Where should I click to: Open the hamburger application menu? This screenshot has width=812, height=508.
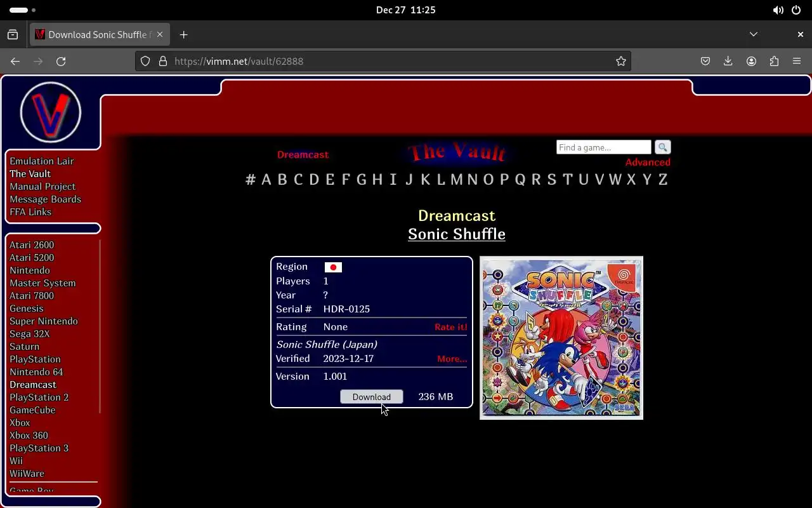(797, 61)
